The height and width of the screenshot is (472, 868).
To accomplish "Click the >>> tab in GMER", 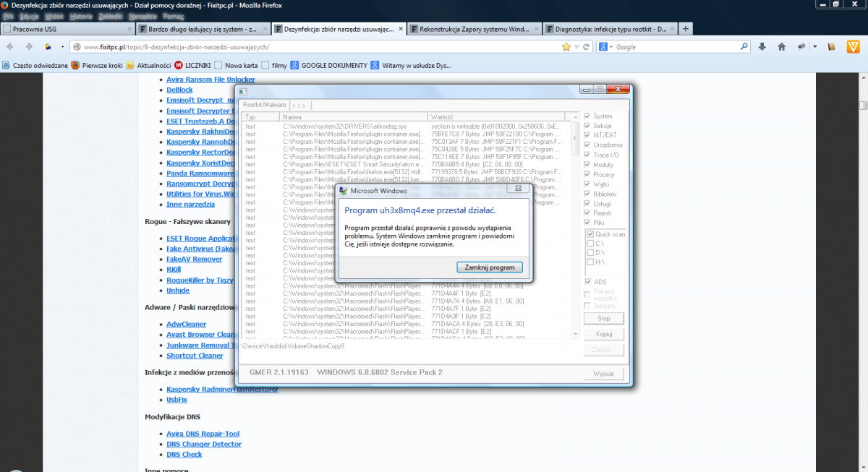I will [x=299, y=105].
